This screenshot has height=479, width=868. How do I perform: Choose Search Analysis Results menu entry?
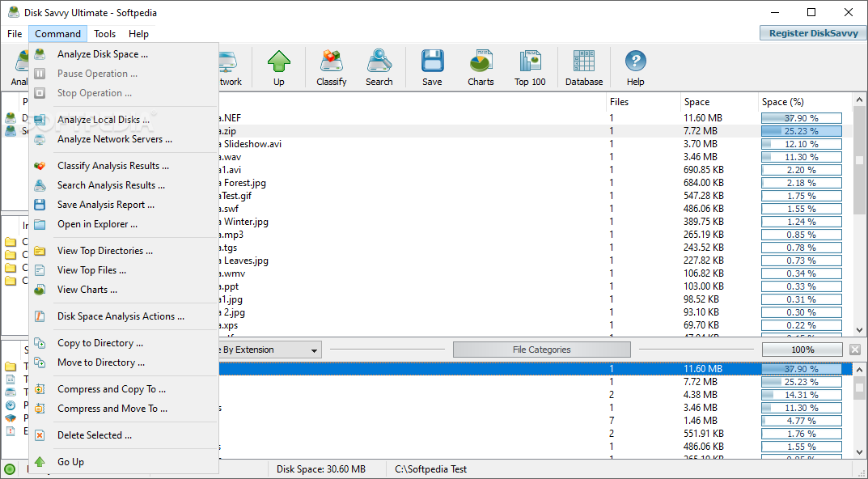click(x=124, y=185)
